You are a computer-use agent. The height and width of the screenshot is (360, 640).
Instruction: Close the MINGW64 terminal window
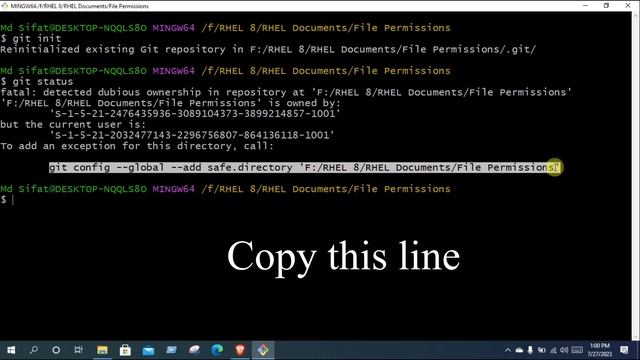[x=628, y=6]
